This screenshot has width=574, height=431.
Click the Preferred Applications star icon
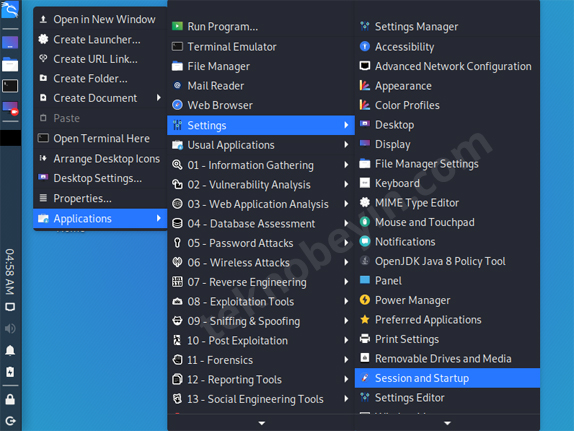[x=365, y=319]
